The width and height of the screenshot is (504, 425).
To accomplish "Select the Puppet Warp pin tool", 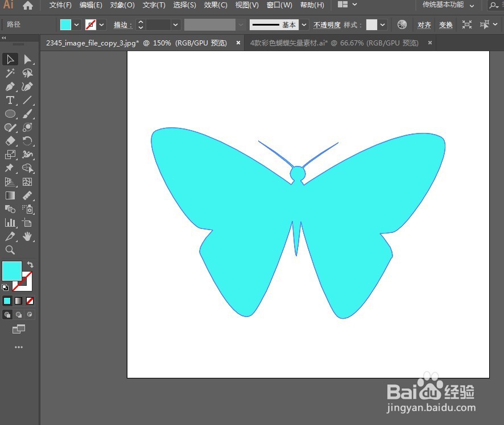I will pos(10,168).
